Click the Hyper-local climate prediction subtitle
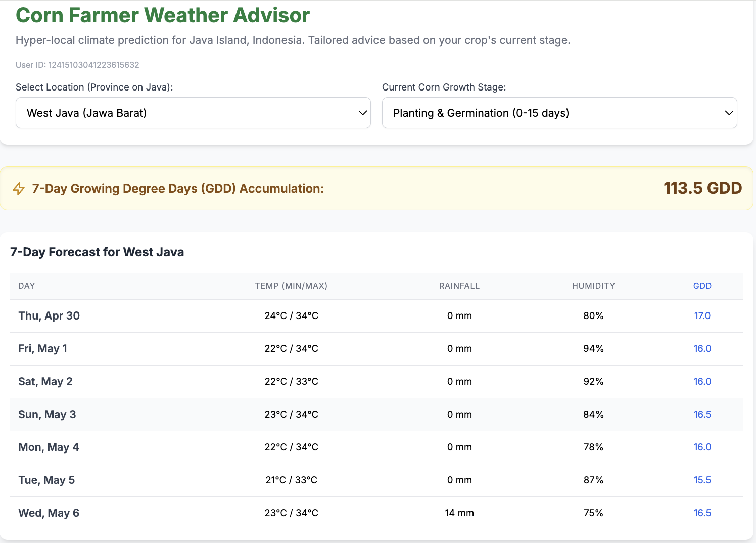This screenshot has width=756, height=543. 293,40
